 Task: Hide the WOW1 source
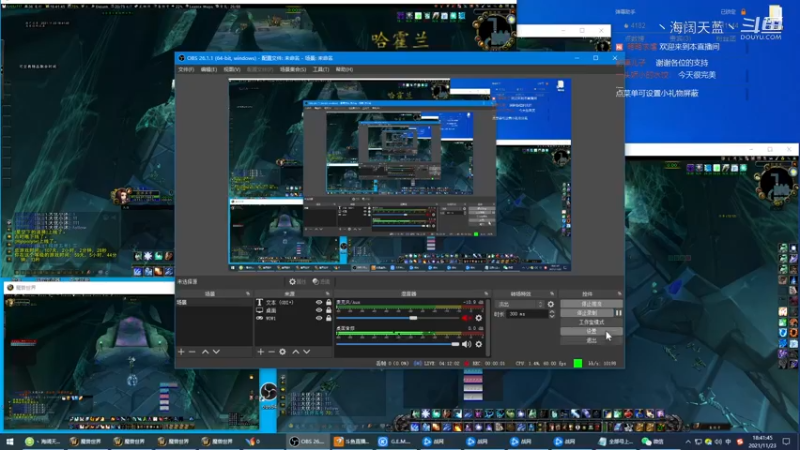319,318
